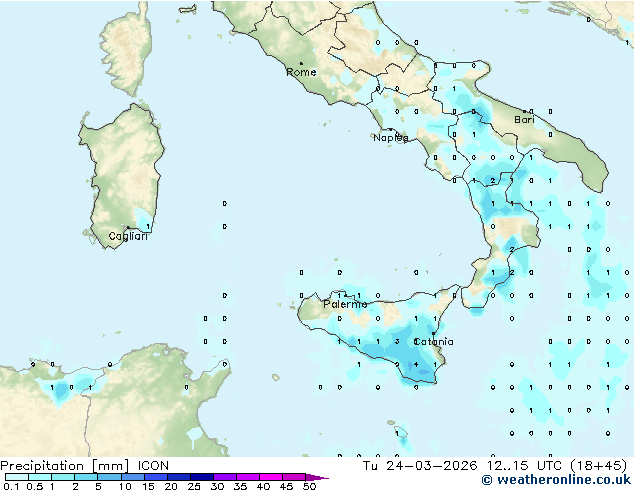Click the 'Tu 24-03-2026 12..15 UTC (18+45)' forecast timestamp
Image resolution: width=634 pixels, height=490 pixels.
[x=495, y=466]
